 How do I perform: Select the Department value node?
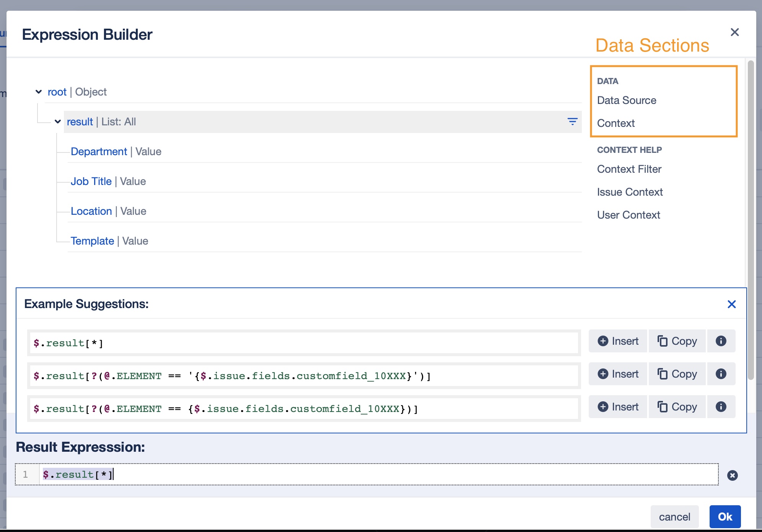click(x=99, y=151)
